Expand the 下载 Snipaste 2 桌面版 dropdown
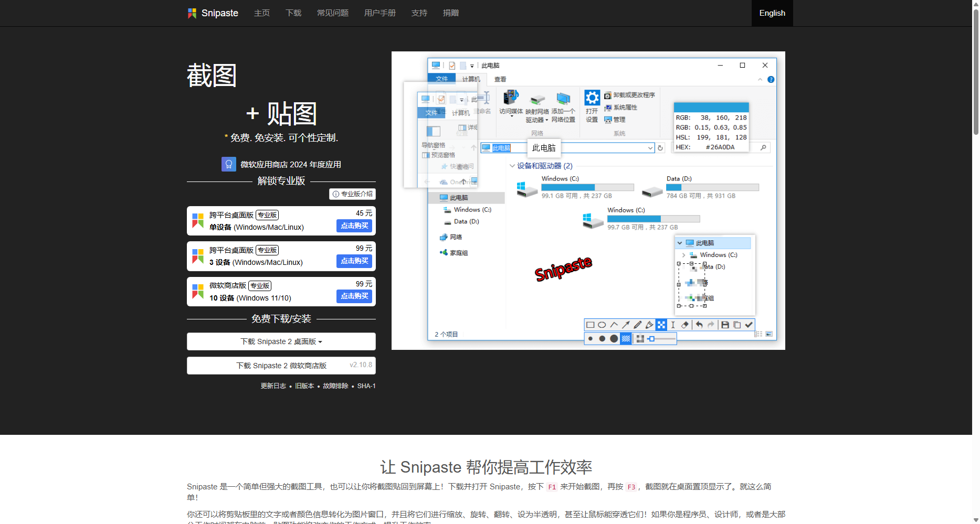The image size is (980, 524). point(281,341)
